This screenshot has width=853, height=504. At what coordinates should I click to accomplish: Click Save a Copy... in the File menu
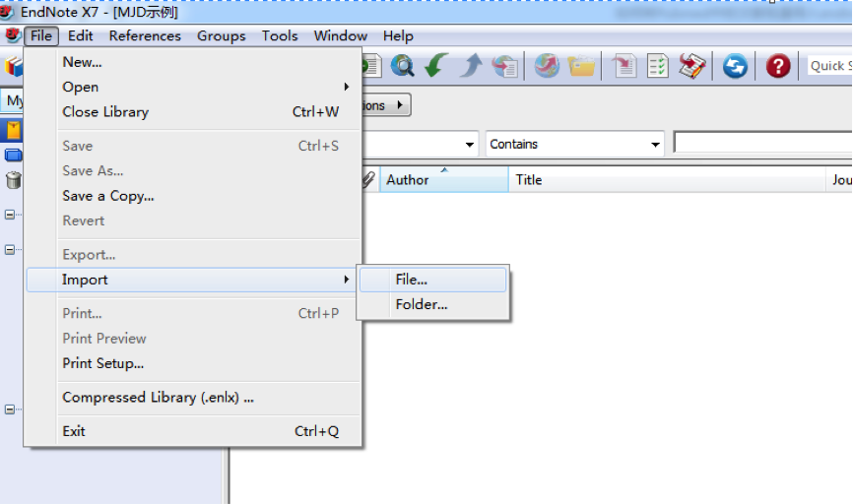(x=108, y=196)
